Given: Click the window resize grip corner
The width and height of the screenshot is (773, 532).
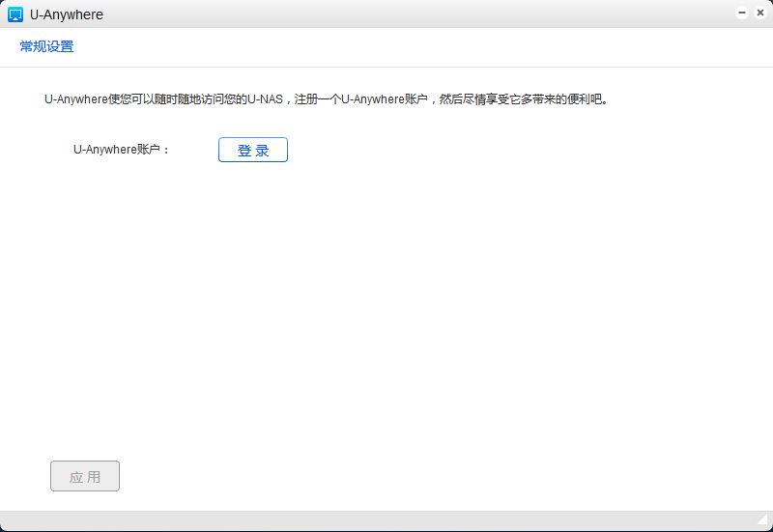Looking at the screenshot, I should (x=764, y=519).
